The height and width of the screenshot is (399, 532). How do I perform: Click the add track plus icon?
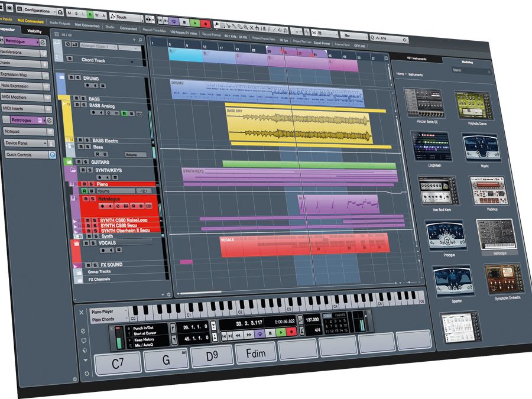click(134, 40)
